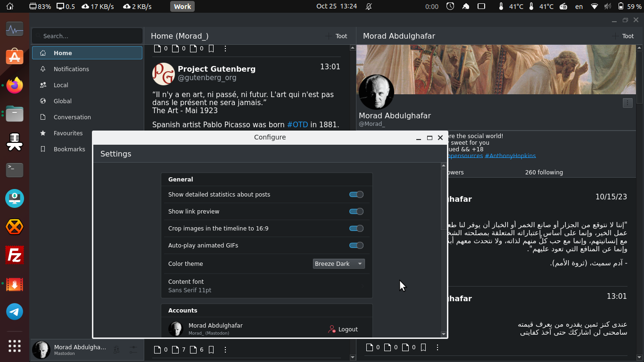Open the #AnthonyHopkins hashtag link

pyautogui.click(x=510, y=156)
